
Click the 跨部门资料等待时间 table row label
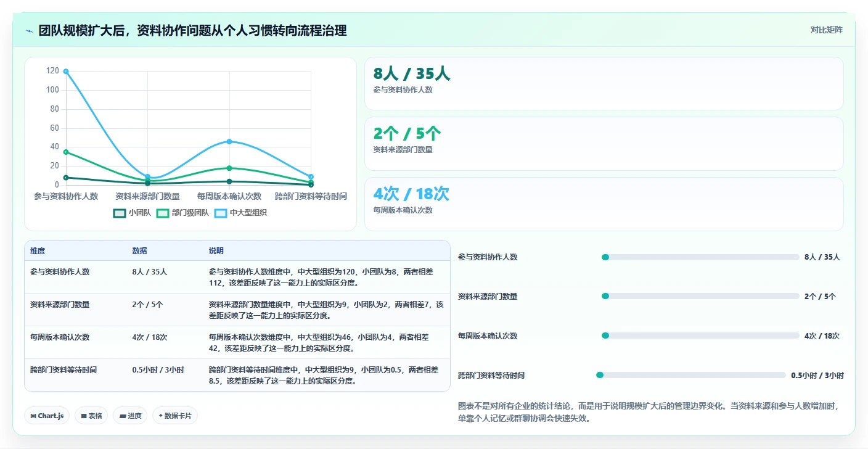click(63, 370)
